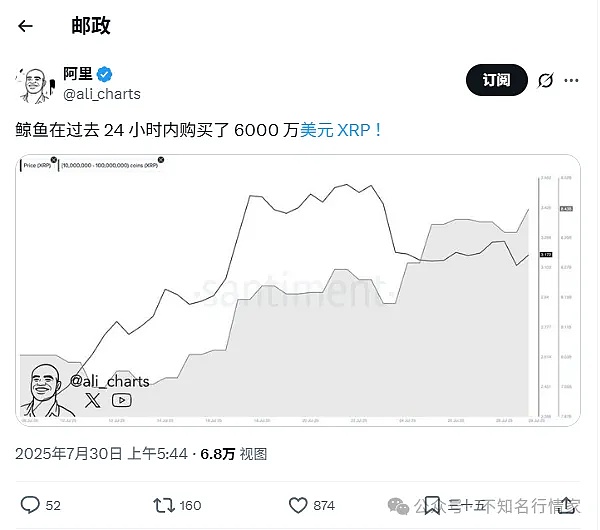Like the post with the heart icon
This screenshot has width=600, height=530.
click(298, 505)
